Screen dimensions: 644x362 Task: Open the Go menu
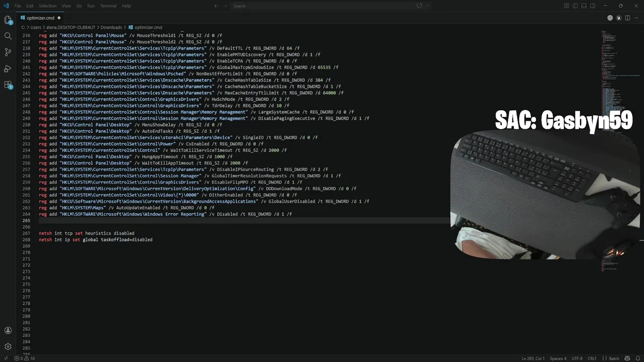click(x=79, y=6)
